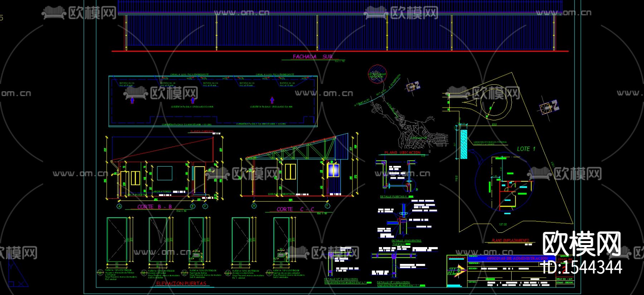
Task: Click the cyan square window in Corte B-B
Action: coord(165,173)
